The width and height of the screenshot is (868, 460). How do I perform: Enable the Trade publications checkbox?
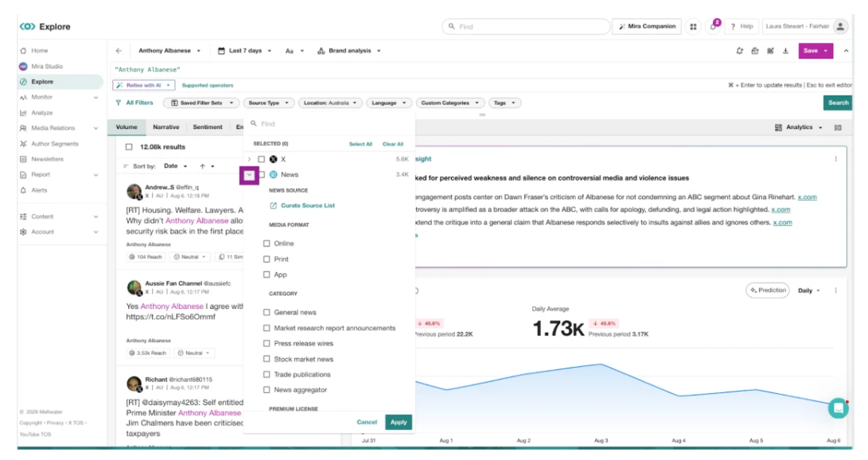(x=267, y=375)
